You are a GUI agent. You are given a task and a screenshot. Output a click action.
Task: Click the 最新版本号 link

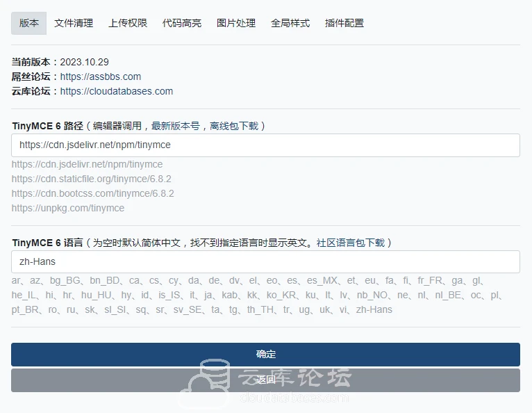click(x=176, y=126)
